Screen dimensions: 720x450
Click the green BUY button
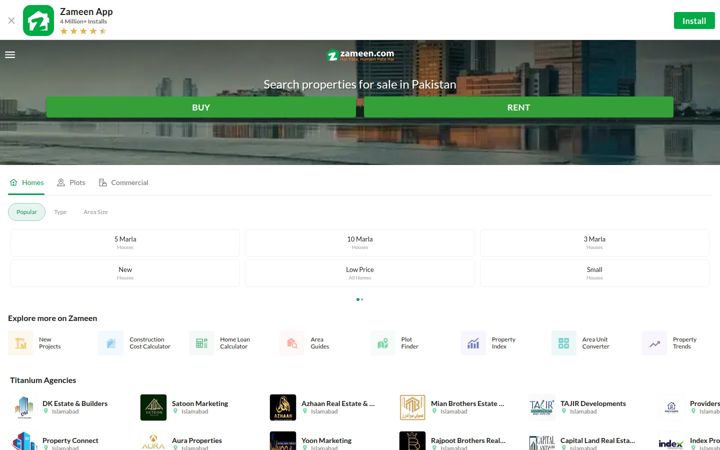coord(201,107)
